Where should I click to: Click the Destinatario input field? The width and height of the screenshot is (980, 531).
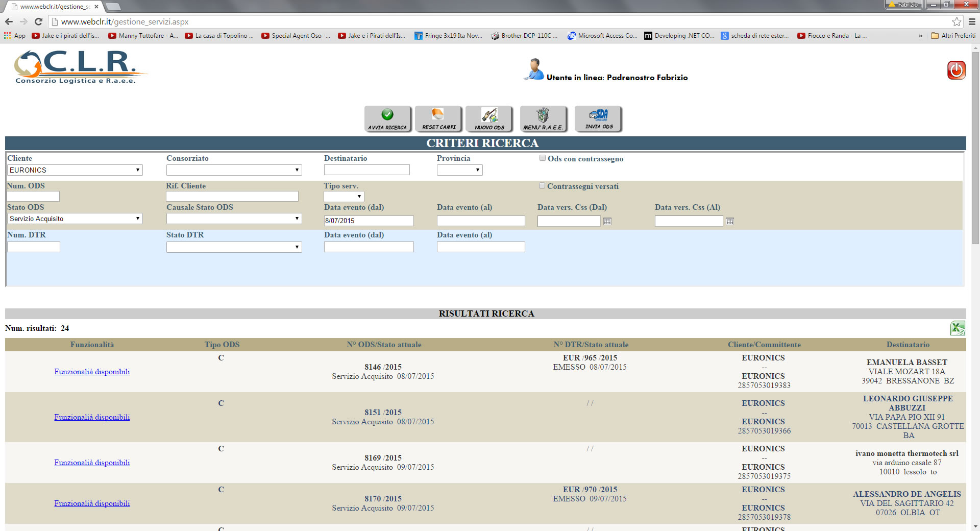(x=367, y=170)
